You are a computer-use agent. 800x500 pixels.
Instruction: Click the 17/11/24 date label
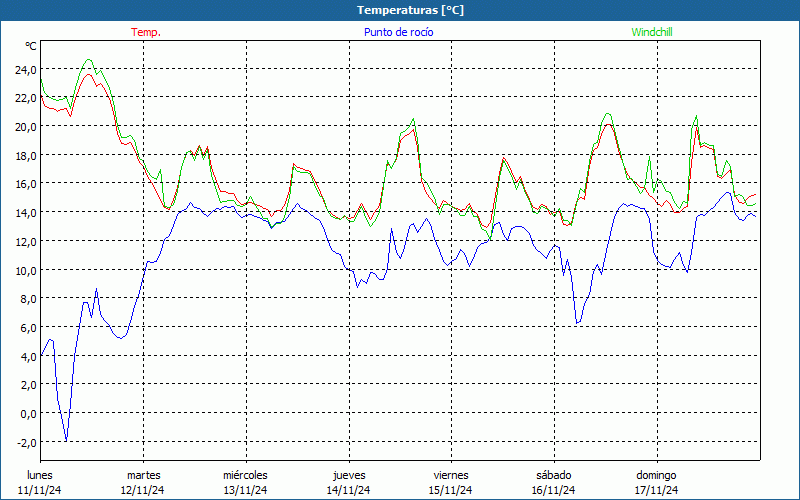[656, 490]
